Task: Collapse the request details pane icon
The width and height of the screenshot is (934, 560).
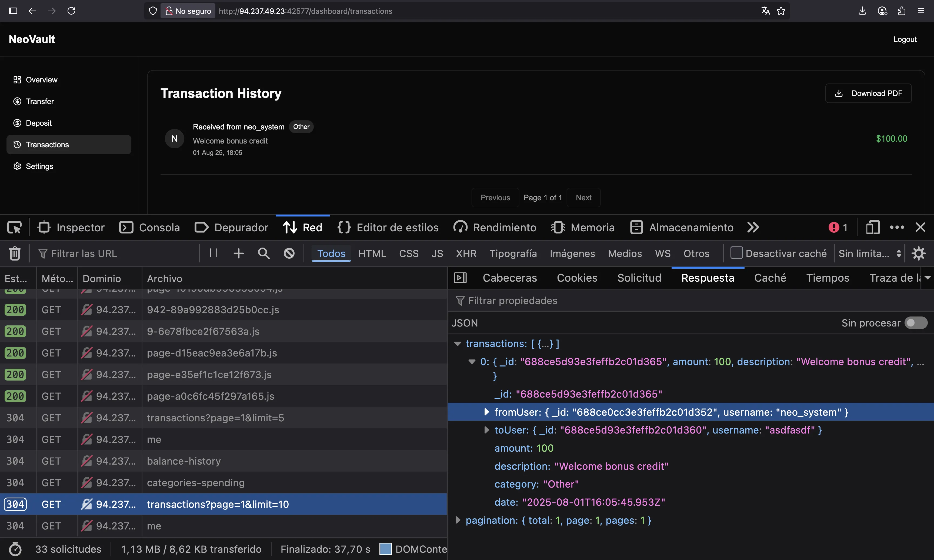Action: [460, 278]
